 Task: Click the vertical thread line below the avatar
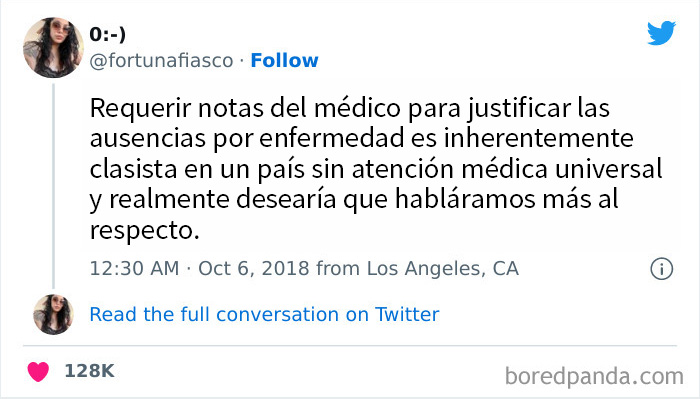click(53, 186)
